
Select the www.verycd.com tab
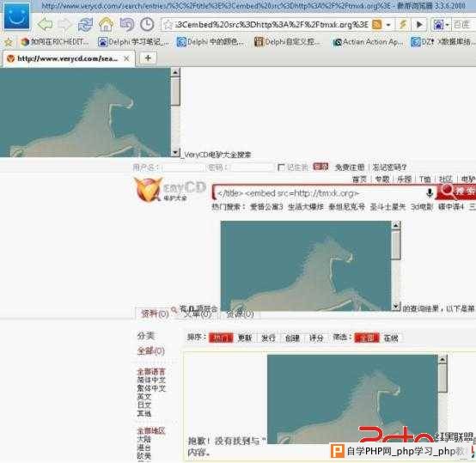(x=68, y=58)
